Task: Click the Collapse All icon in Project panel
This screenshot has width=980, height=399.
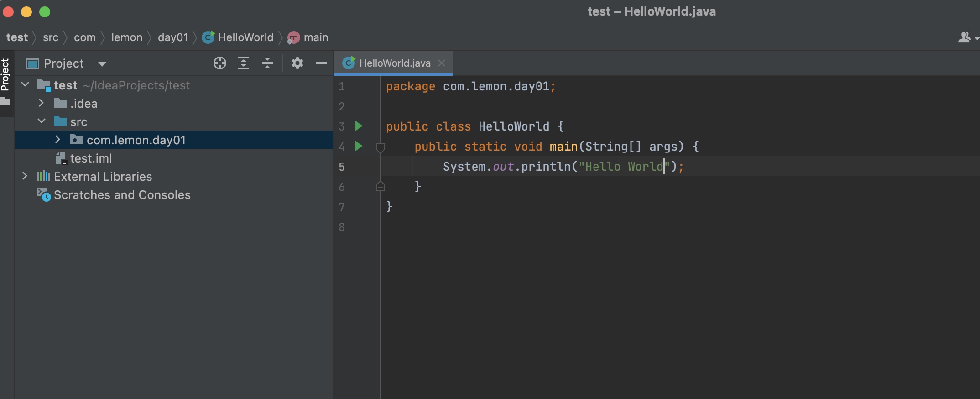Action: click(267, 63)
